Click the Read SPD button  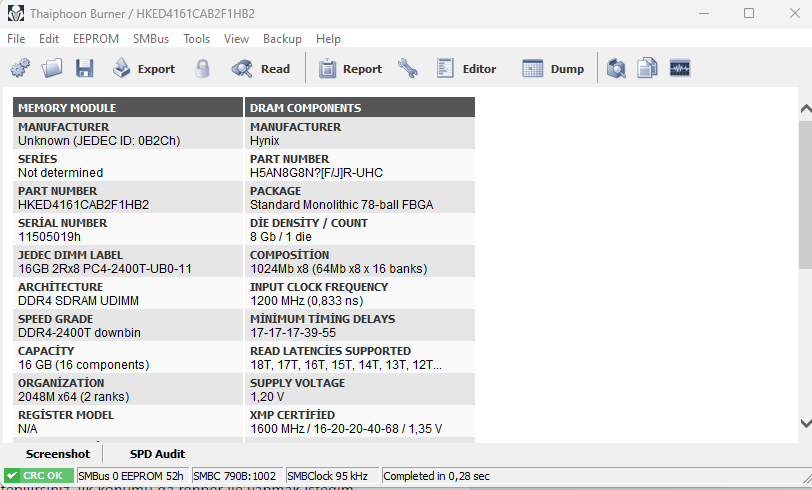pyautogui.click(x=260, y=68)
